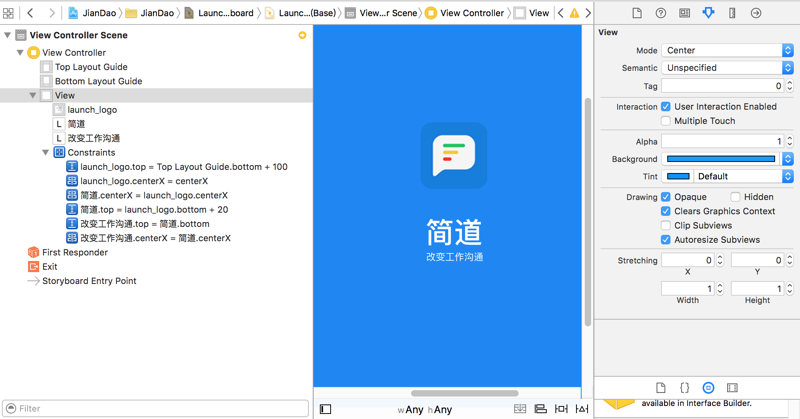The height and width of the screenshot is (419, 800).
Task: Select the app logo image on canvas
Action: 454,156
